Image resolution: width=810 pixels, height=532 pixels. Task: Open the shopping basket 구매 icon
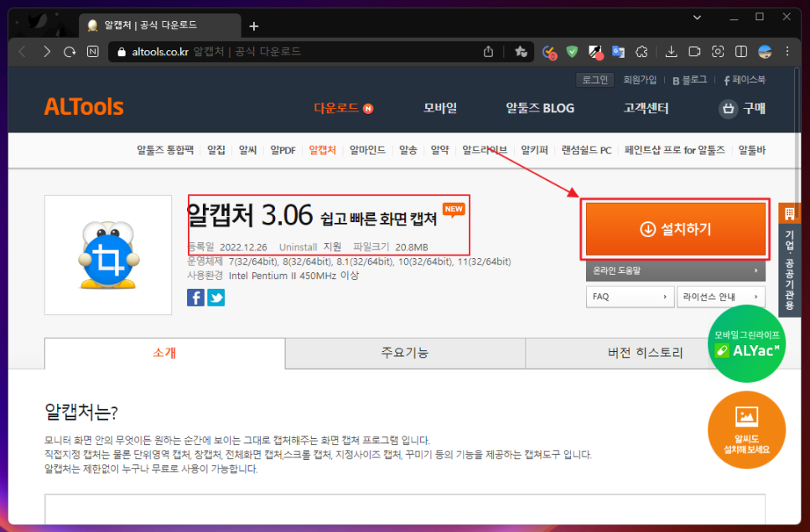(x=728, y=109)
